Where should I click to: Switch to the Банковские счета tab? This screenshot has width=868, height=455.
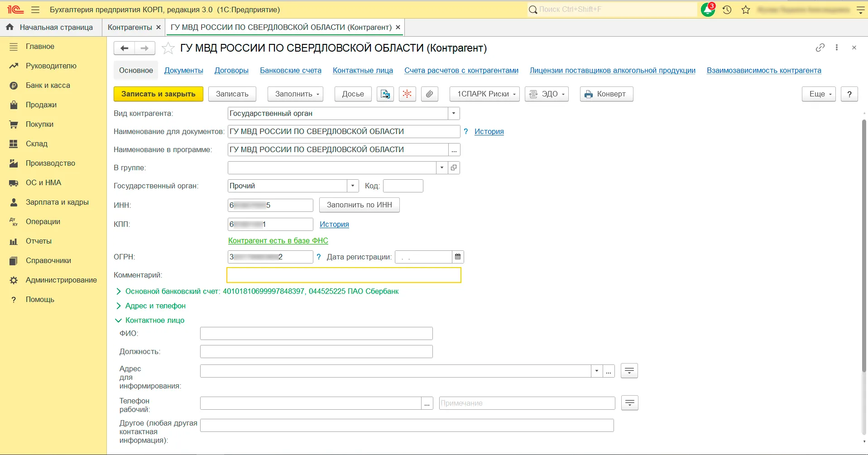coord(290,70)
